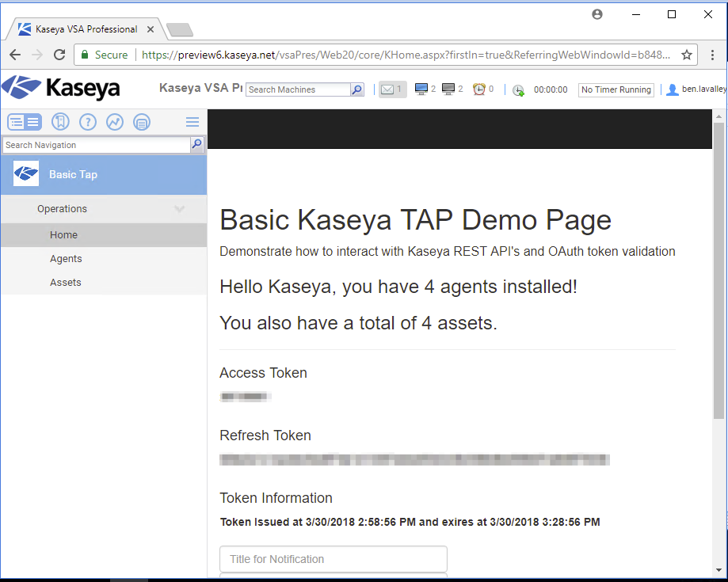Open Chrome three-dot menu
Screen dimensions: 728x582
pyautogui.click(x=712, y=55)
